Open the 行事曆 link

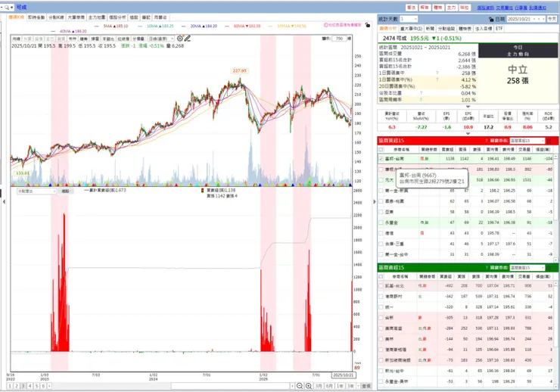[x=521, y=8]
